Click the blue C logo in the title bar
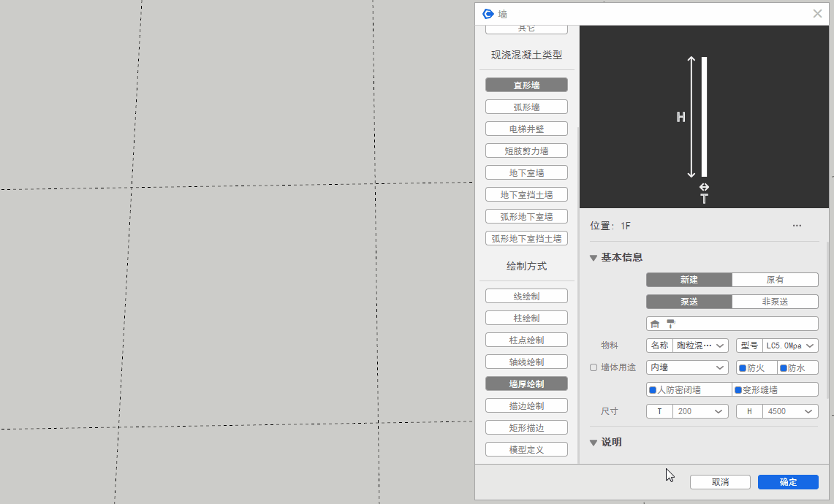This screenshot has height=504, width=834. coord(488,14)
